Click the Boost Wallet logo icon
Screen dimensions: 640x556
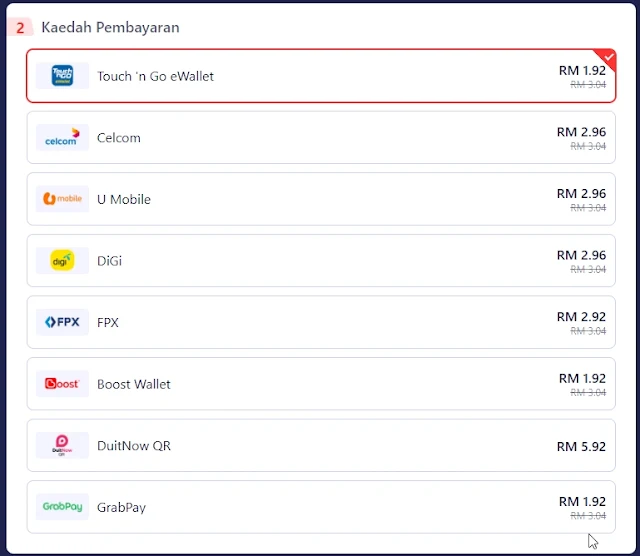click(x=62, y=384)
